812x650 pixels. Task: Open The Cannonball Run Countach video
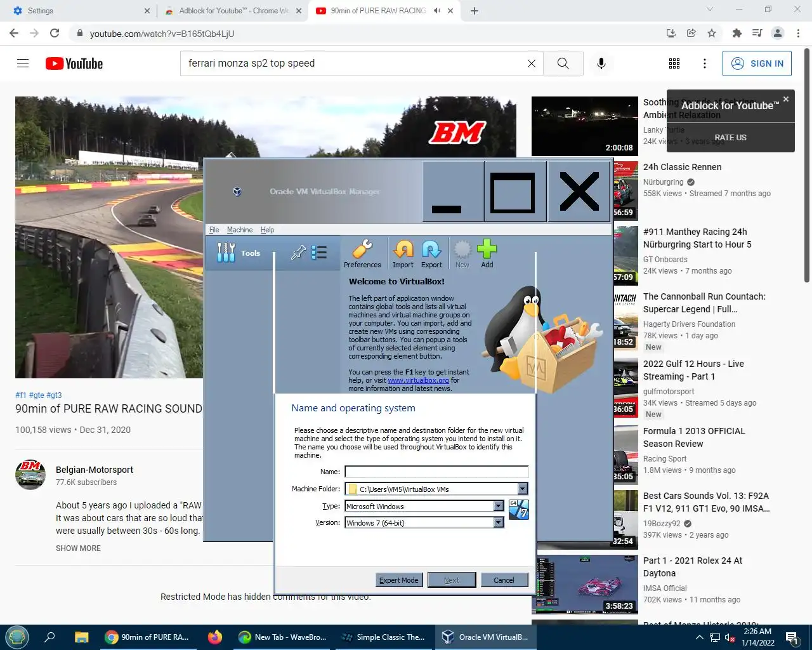point(704,303)
